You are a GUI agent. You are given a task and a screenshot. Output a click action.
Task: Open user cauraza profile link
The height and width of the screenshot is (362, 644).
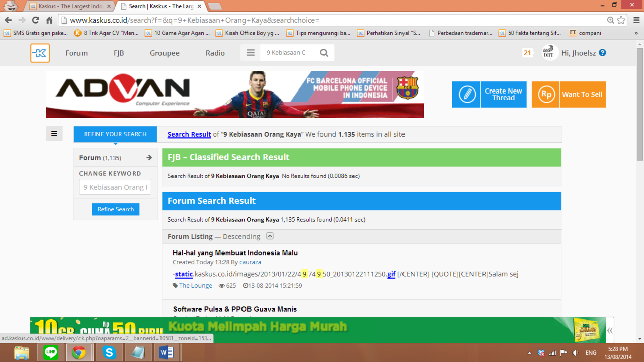[250, 262]
